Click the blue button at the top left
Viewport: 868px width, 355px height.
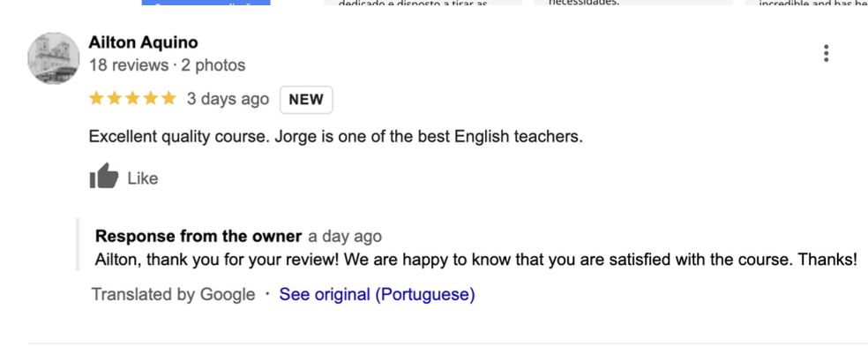point(206,3)
